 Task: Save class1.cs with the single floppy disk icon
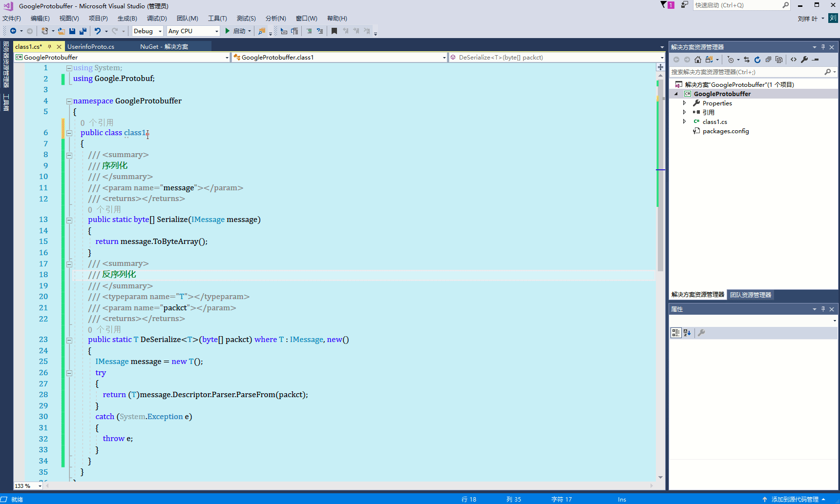[x=72, y=31]
